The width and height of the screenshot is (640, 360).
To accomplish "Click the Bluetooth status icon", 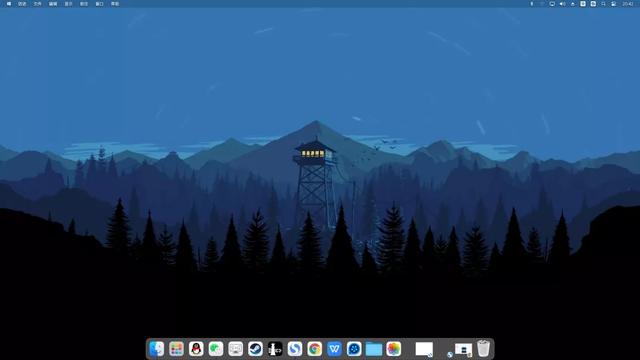I will click(531, 4).
